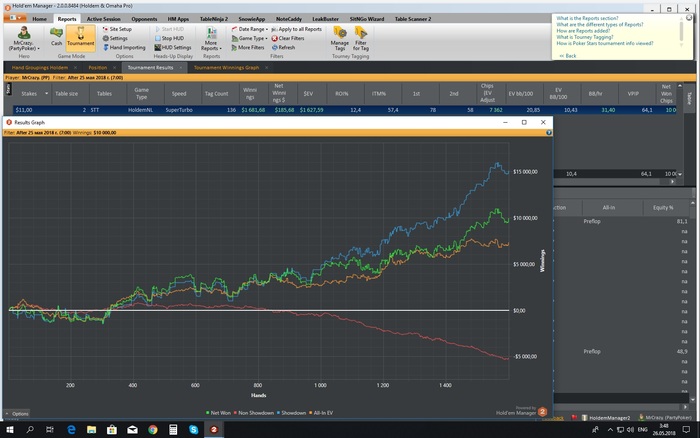700x438 pixels.
Task: Click the Windows Start button
Action: (9, 430)
